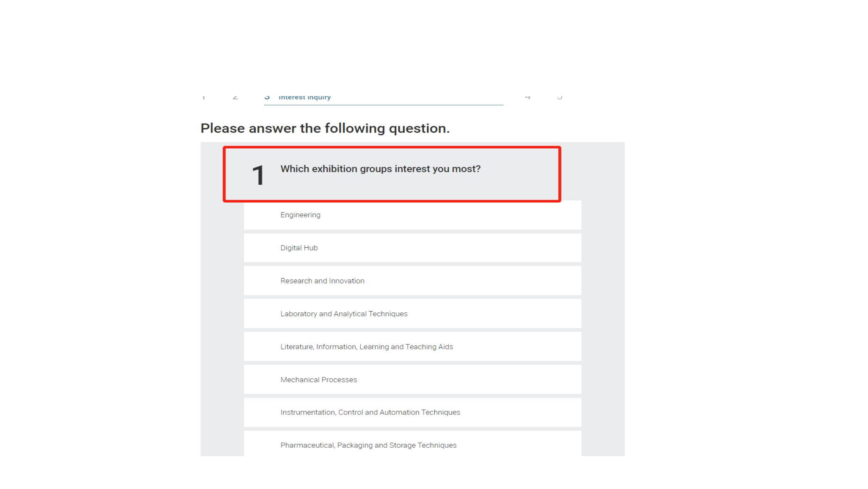Click the large question number 1
Screen dimensions: 868x489
[258, 175]
